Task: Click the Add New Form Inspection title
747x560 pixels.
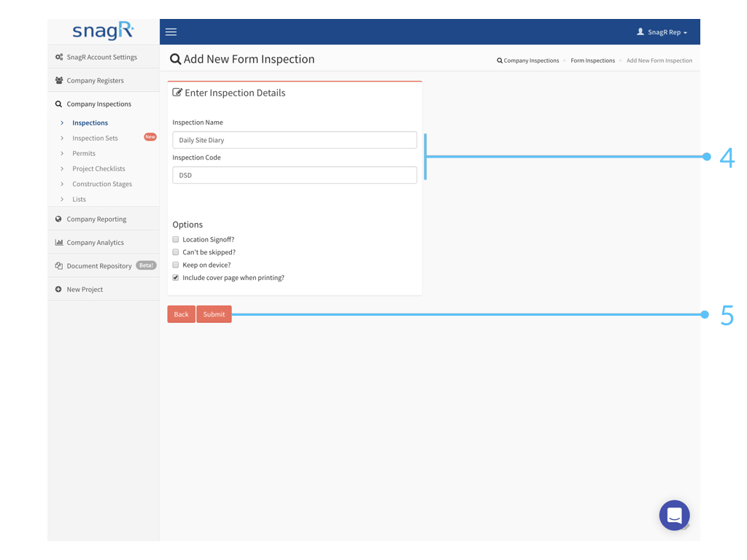Action: pyautogui.click(x=249, y=59)
